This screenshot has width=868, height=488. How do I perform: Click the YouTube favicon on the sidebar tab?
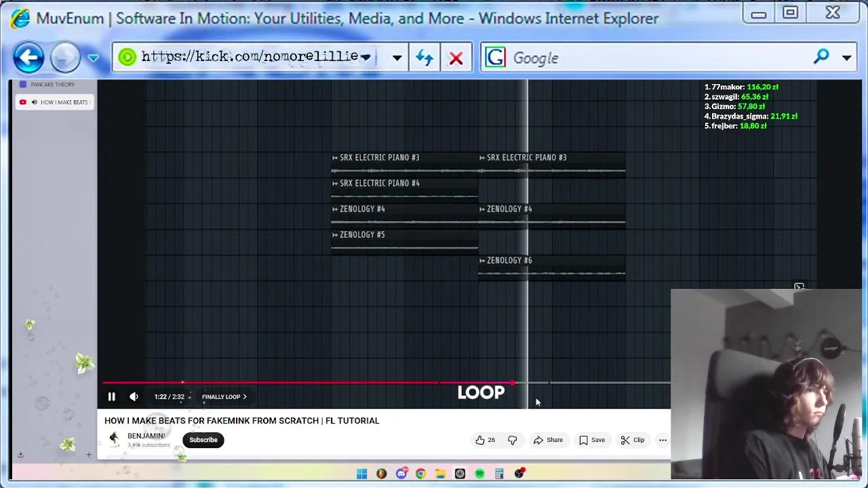pyautogui.click(x=23, y=102)
